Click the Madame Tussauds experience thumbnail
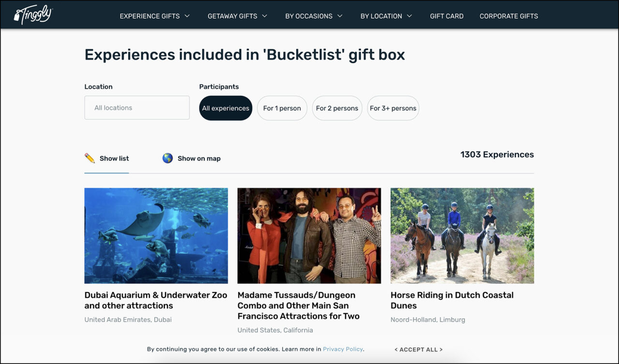619x364 pixels. coord(309,235)
